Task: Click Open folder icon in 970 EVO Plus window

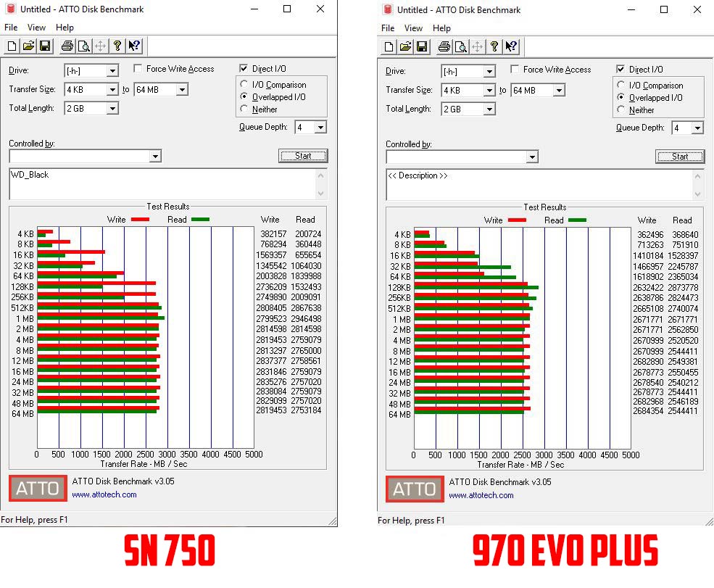Action: pos(405,46)
